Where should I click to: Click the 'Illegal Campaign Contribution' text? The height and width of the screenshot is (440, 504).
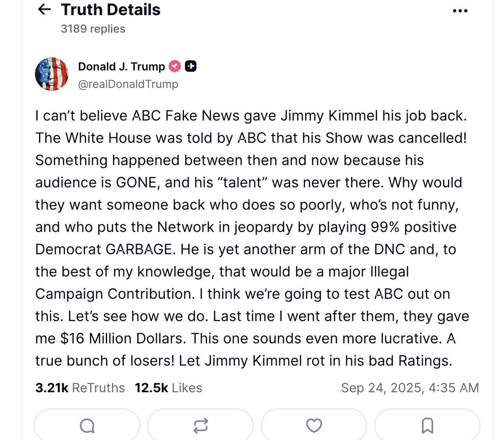click(x=222, y=283)
